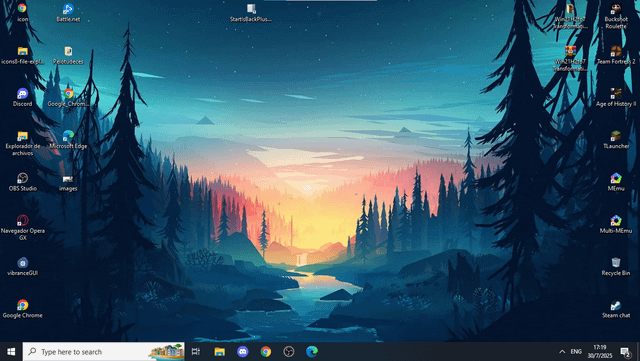Open Discord from the taskbar
This screenshot has width=640, height=361.
point(242,352)
